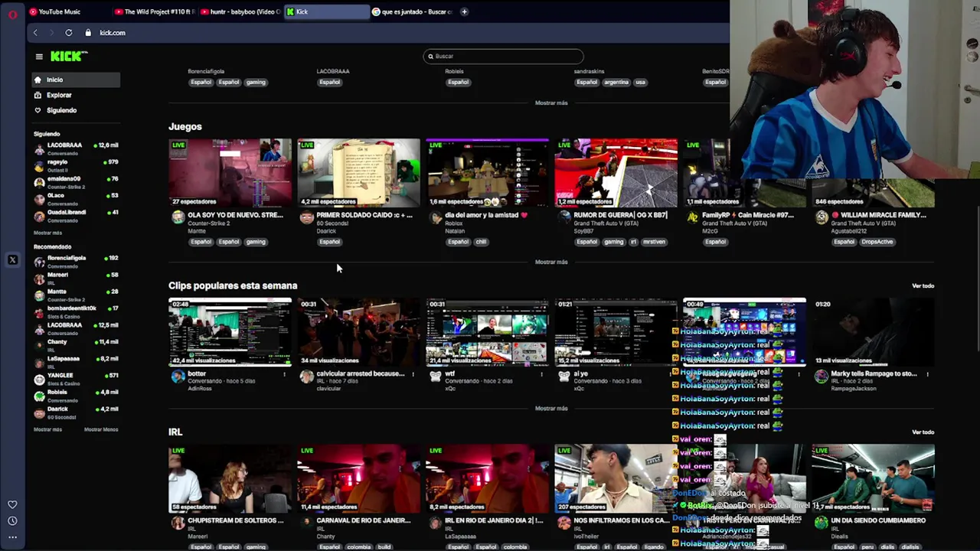Open the three-dot sidebar setup in Opera
The image size is (980, 551).
(x=12, y=537)
